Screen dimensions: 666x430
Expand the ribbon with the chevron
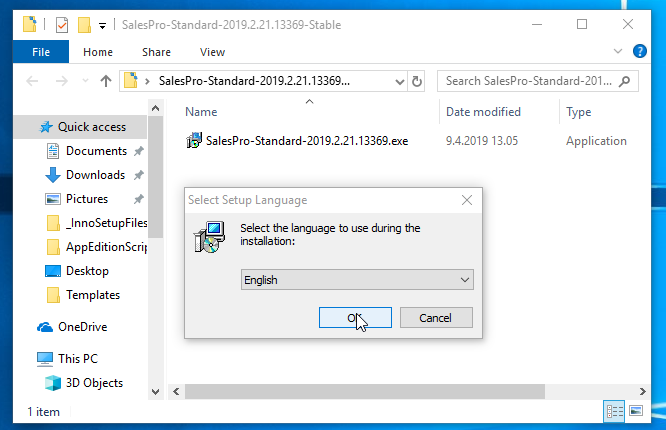click(618, 51)
